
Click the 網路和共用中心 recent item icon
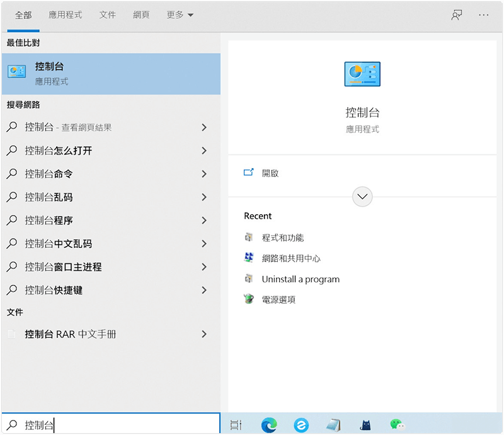click(248, 257)
